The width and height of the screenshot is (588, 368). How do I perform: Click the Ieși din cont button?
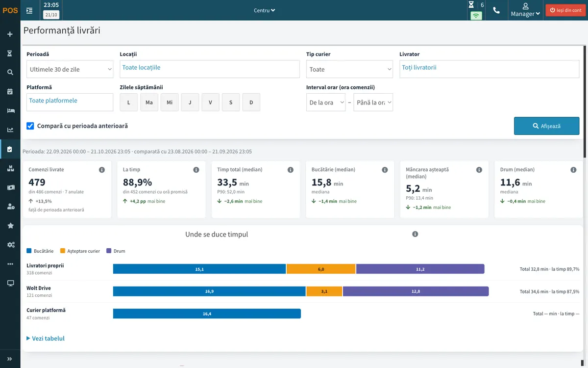pyautogui.click(x=565, y=10)
